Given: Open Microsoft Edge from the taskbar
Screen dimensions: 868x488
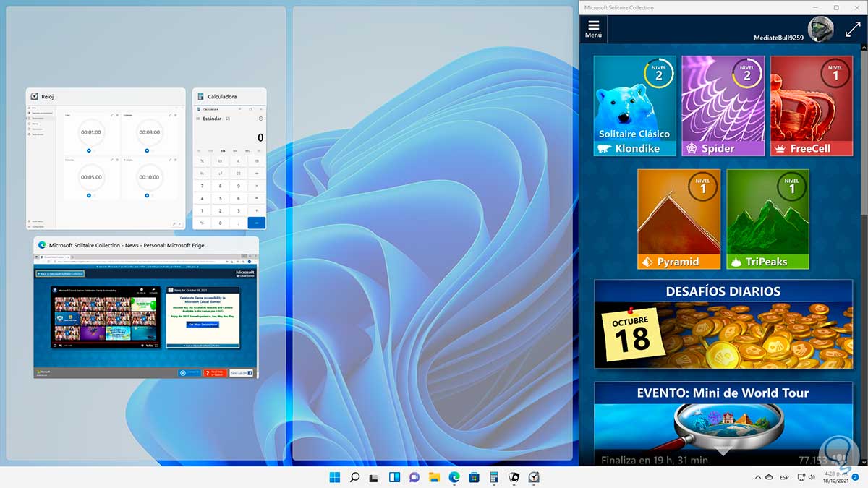Looking at the screenshot, I should (454, 477).
